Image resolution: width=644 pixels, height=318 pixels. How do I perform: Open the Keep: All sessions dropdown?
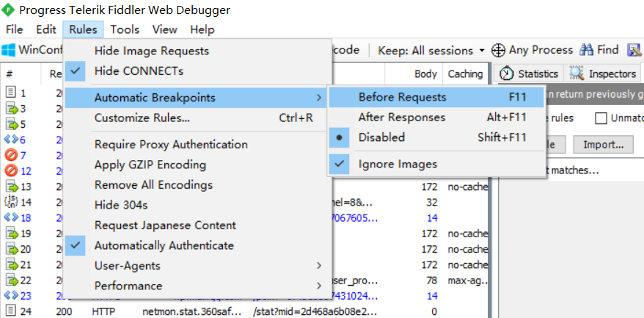431,51
